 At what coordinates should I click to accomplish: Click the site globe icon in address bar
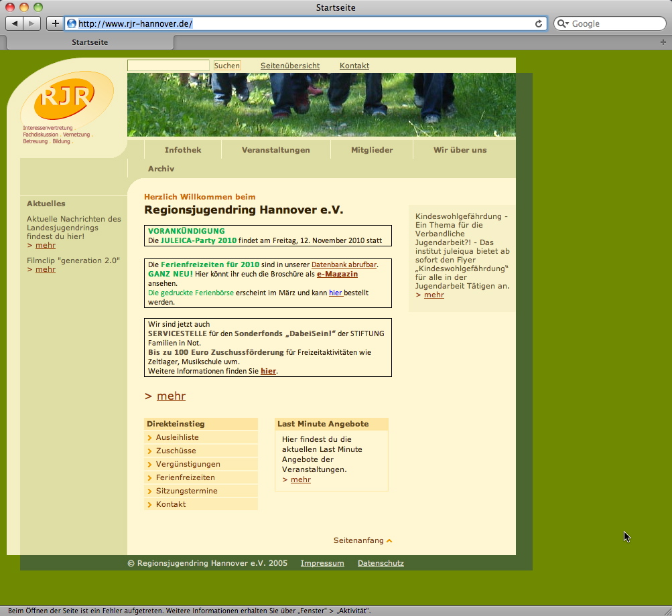pyautogui.click(x=72, y=23)
